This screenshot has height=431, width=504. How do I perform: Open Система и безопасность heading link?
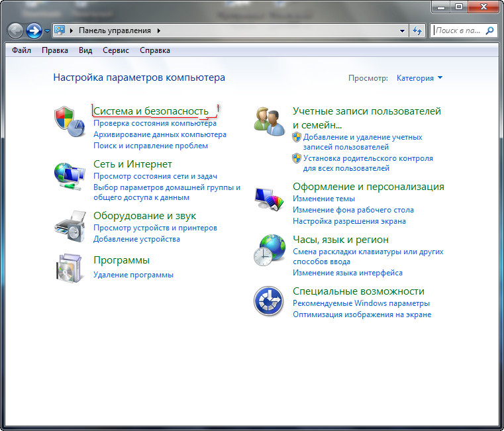click(x=151, y=111)
